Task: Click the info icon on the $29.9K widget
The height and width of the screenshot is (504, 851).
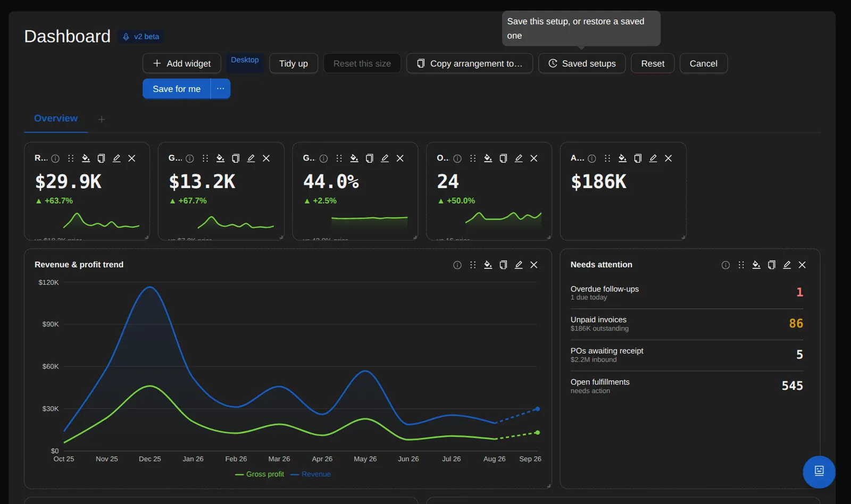Action: 55,158
